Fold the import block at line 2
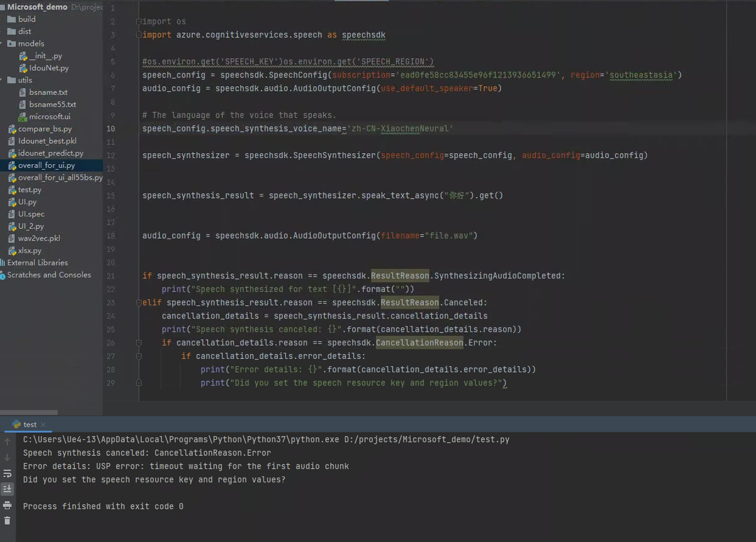Screen dimensions: 756x542 pyautogui.click(x=139, y=22)
